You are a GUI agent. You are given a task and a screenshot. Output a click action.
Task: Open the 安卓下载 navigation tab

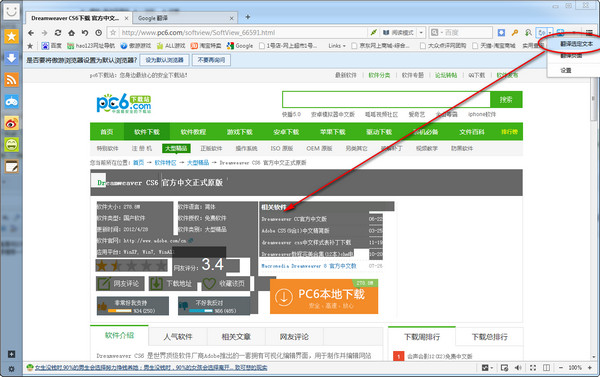(x=286, y=132)
